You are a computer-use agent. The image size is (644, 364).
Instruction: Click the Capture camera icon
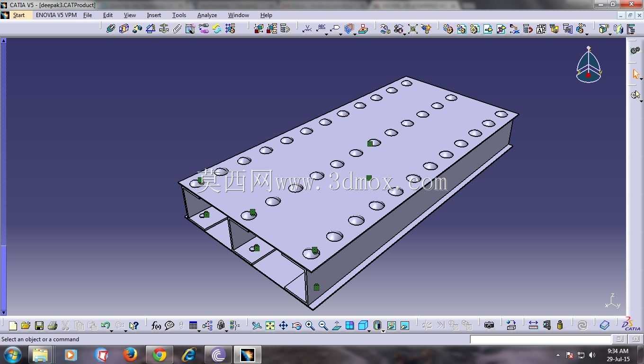point(489,325)
